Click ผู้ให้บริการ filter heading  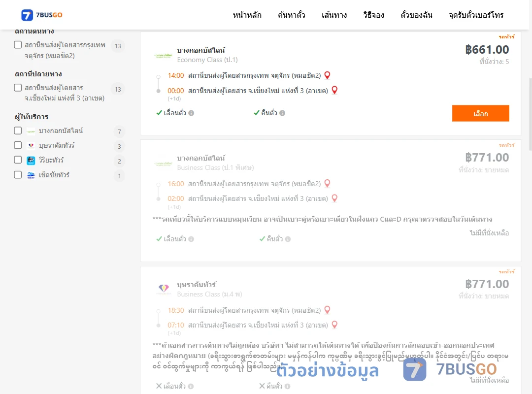pyautogui.click(x=32, y=117)
